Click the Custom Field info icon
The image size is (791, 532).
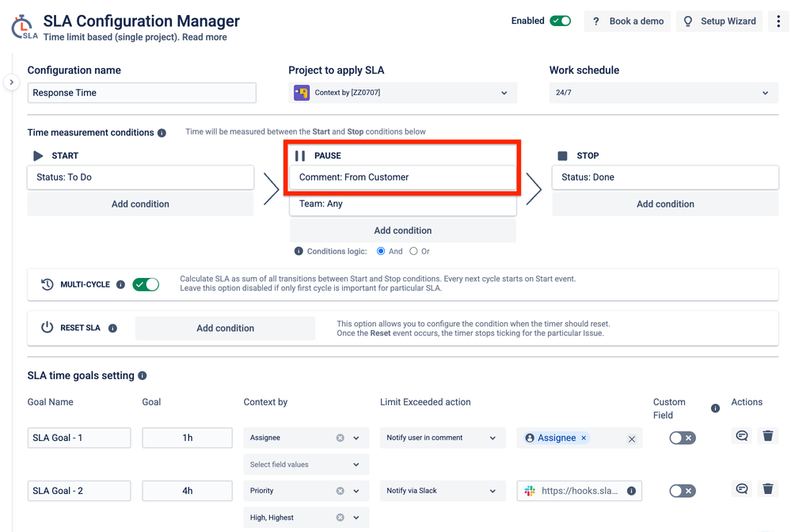pos(715,408)
